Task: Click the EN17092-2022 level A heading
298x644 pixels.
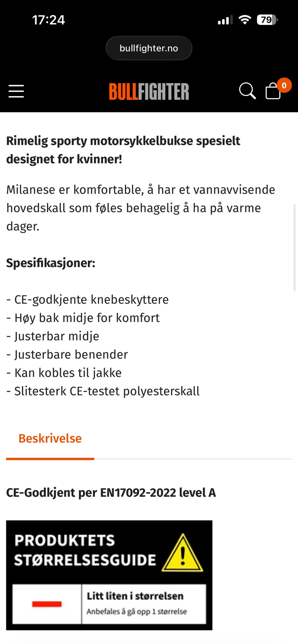Action: [x=111, y=492]
